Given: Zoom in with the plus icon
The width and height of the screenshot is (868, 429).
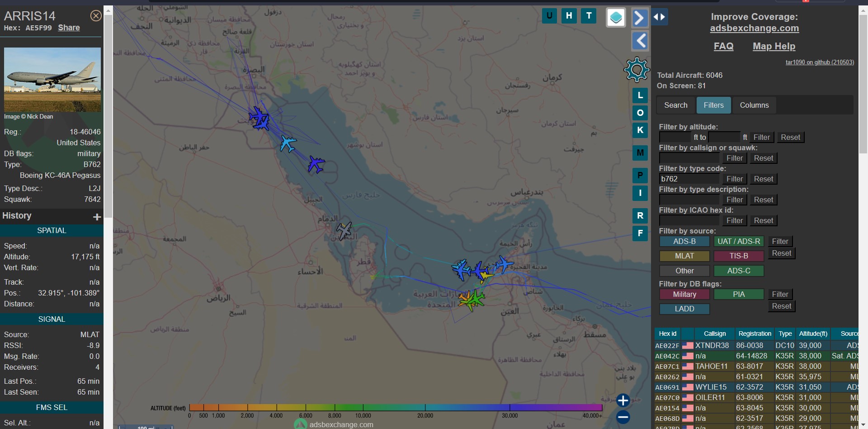Looking at the screenshot, I should [x=623, y=400].
